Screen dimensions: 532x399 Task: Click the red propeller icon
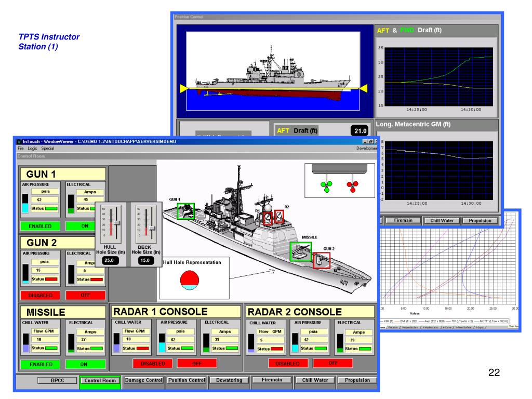(353, 185)
